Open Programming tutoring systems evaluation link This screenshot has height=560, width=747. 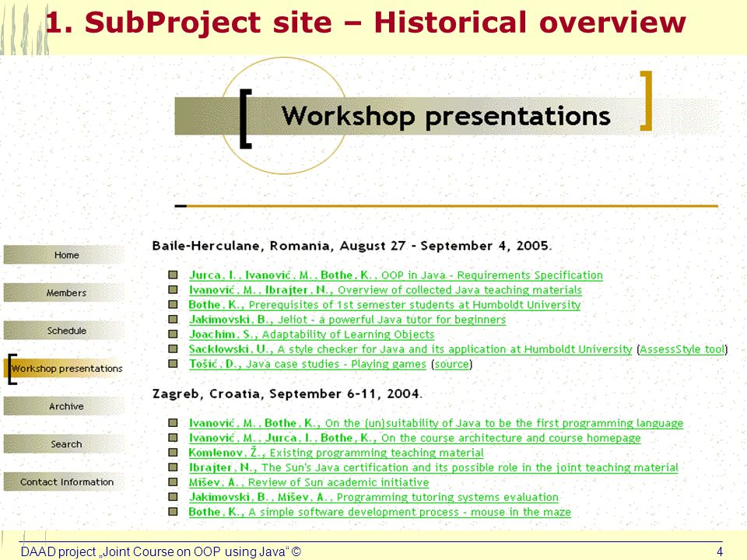pos(373,497)
